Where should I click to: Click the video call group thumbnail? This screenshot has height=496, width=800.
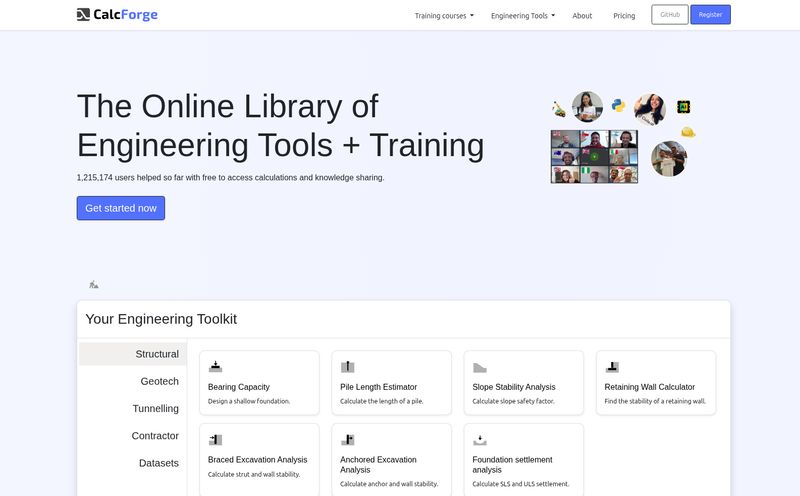[594, 156]
